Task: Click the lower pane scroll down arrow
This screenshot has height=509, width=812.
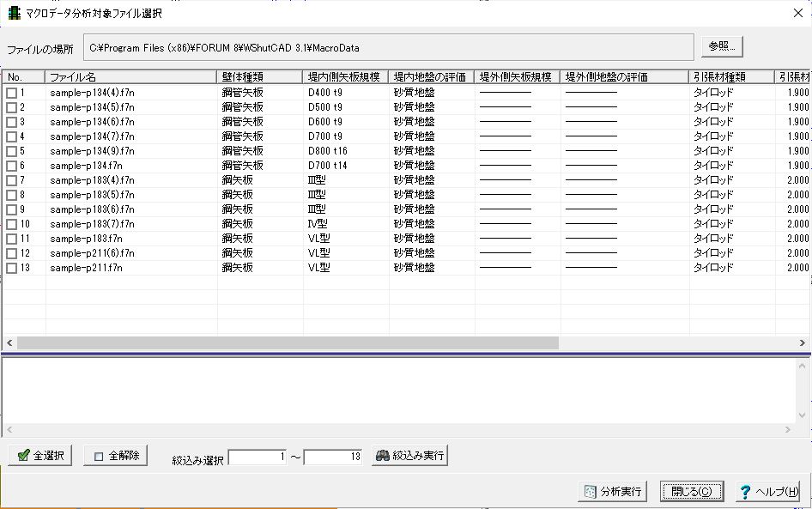Action: pyautogui.click(x=803, y=415)
